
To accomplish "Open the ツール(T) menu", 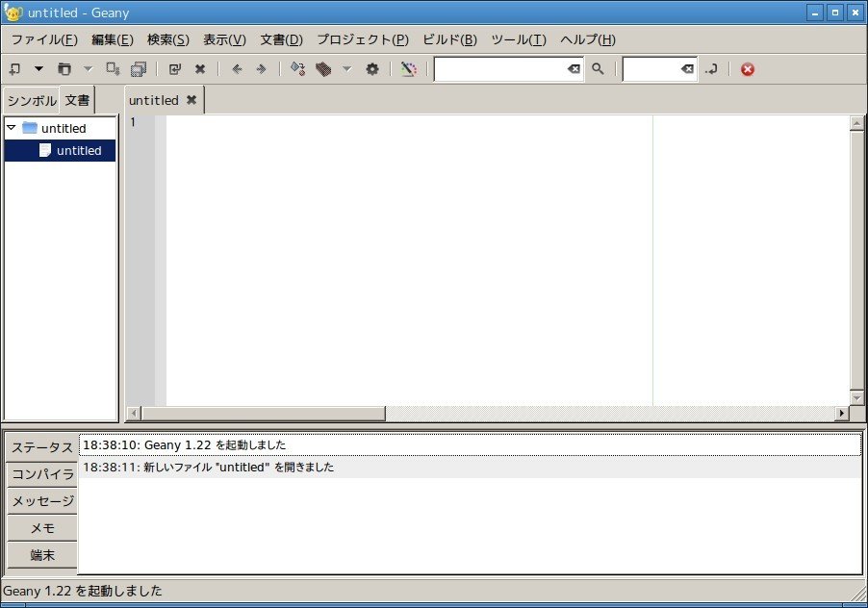I will point(519,39).
